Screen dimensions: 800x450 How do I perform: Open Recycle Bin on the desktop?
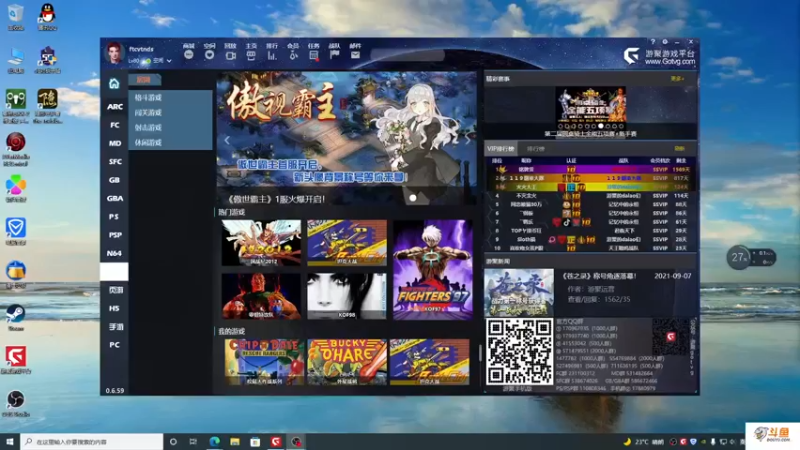pos(16,17)
